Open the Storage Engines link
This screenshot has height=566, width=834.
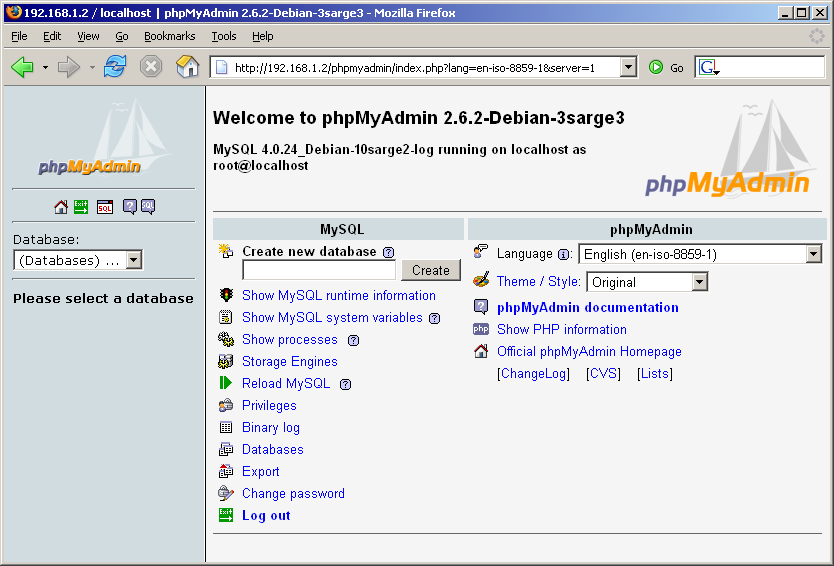click(290, 362)
